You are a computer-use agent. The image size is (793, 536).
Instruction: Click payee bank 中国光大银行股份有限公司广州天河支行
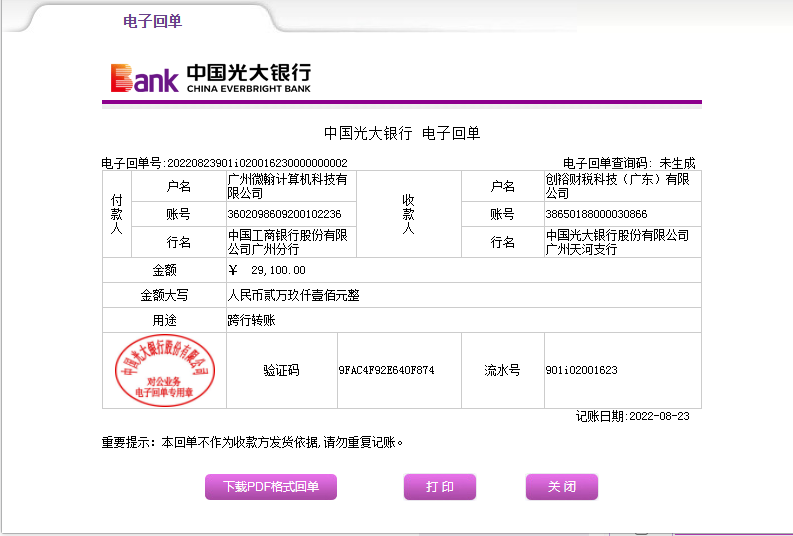(618, 242)
